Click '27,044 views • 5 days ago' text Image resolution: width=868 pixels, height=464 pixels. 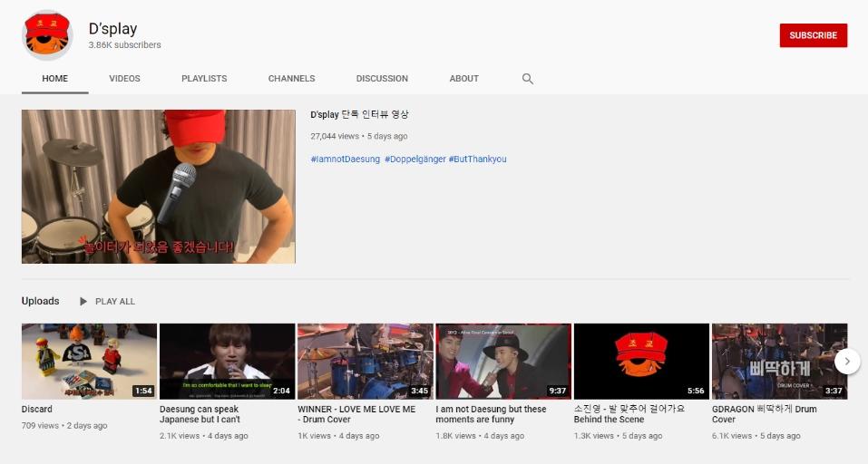pos(358,136)
